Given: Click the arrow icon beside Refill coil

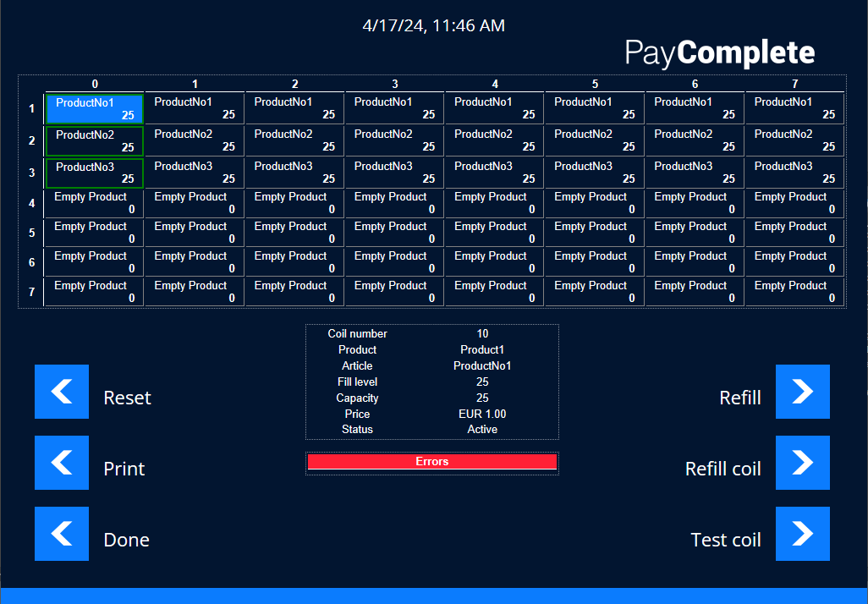Looking at the screenshot, I should [x=802, y=463].
